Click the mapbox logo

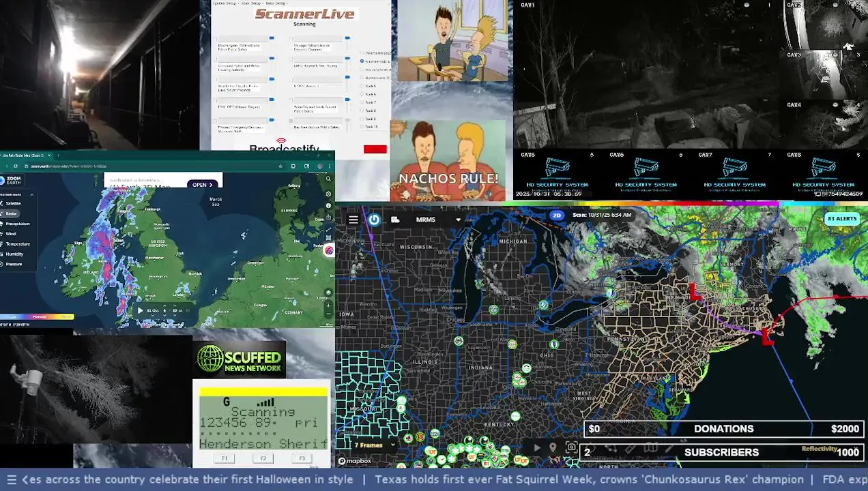(x=355, y=461)
